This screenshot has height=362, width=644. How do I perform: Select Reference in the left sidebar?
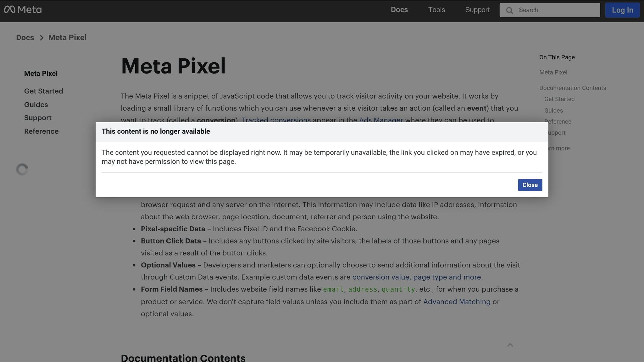[x=41, y=131]
